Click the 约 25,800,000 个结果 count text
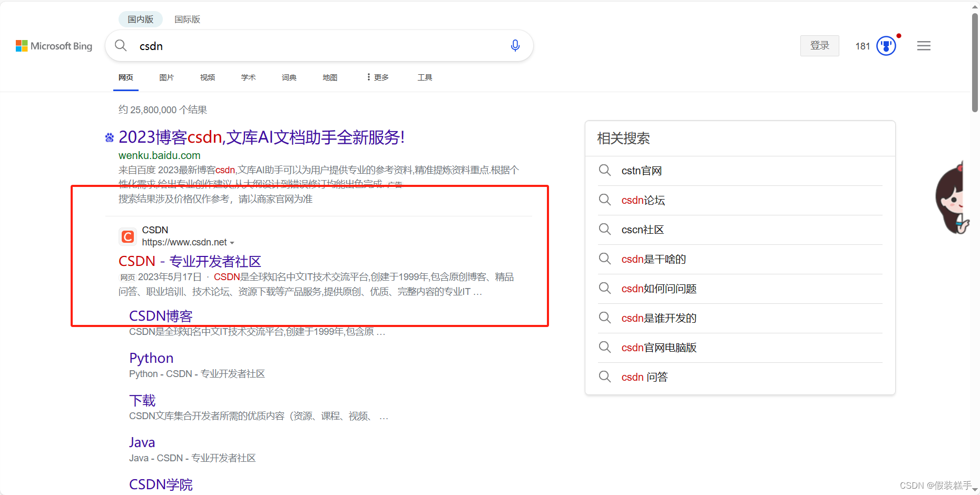 pyautogui.click(x=163, y=110)
